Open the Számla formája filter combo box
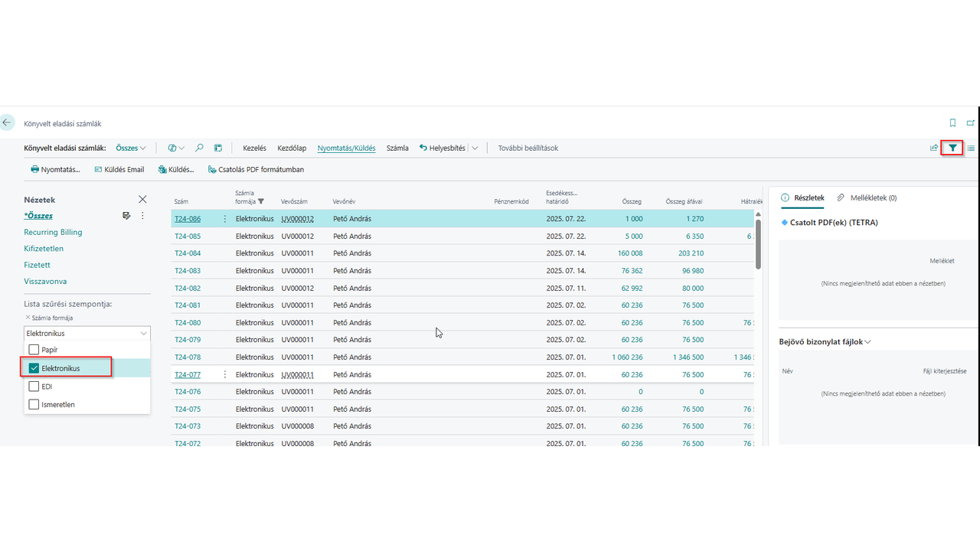Screen dimensions: 980x551 click(87, 333)
